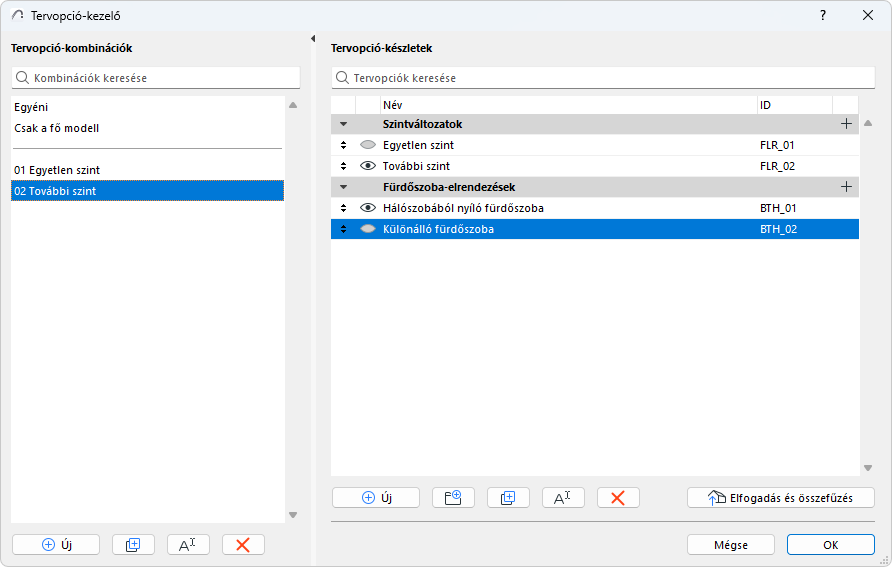This screenshot has width=892, height=567.
Task: Create a new design option set folder
Action: pos(453,498)
